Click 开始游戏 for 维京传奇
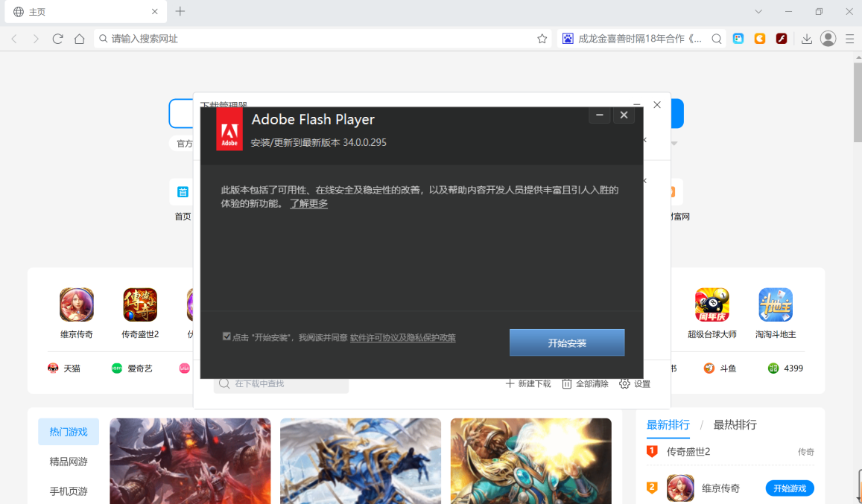The width and height of the screenshot is (862, 504). tap(790, 488)
